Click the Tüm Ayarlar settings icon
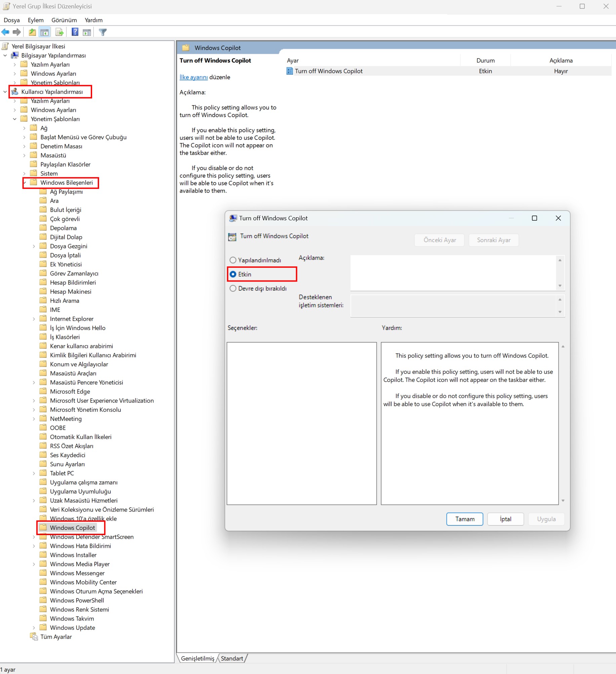This screenshot has width=616, height=674. [x=34, y=636]
